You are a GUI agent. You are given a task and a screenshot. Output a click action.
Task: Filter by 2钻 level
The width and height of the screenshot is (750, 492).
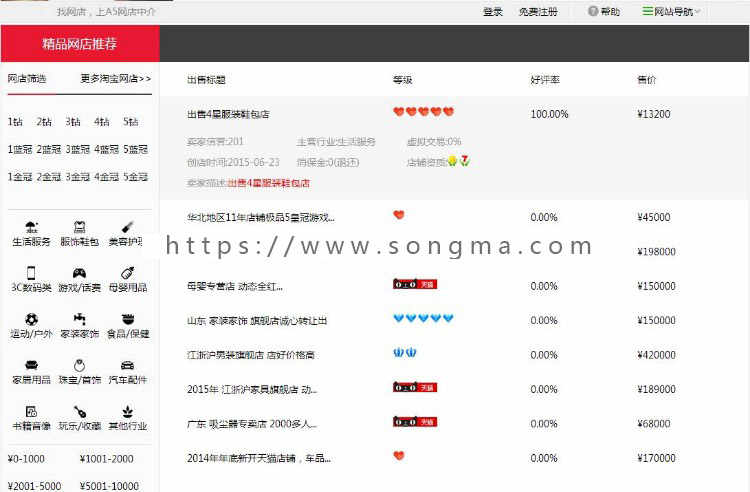click(44, 122)
